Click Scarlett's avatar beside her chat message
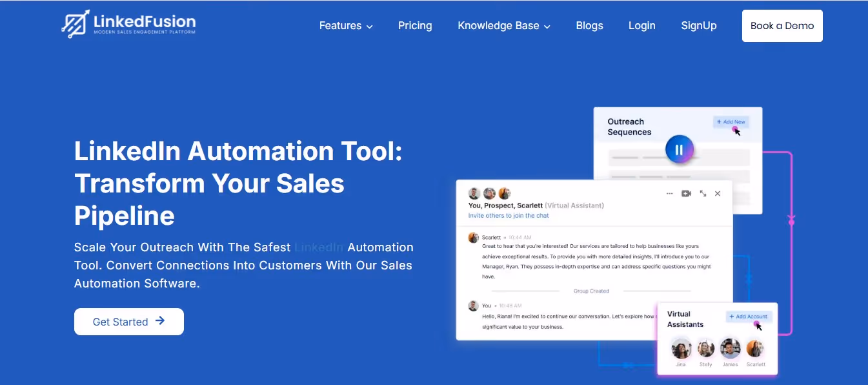Viewport: 868px width, 385px height. (473, 238)
